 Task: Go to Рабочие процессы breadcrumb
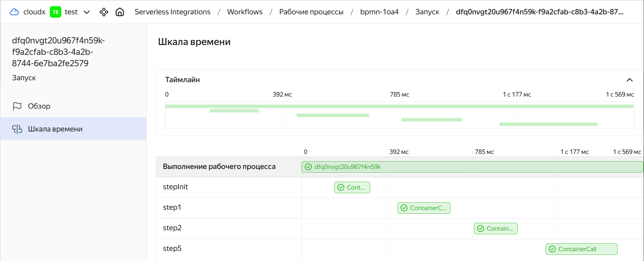pos(311,12)
